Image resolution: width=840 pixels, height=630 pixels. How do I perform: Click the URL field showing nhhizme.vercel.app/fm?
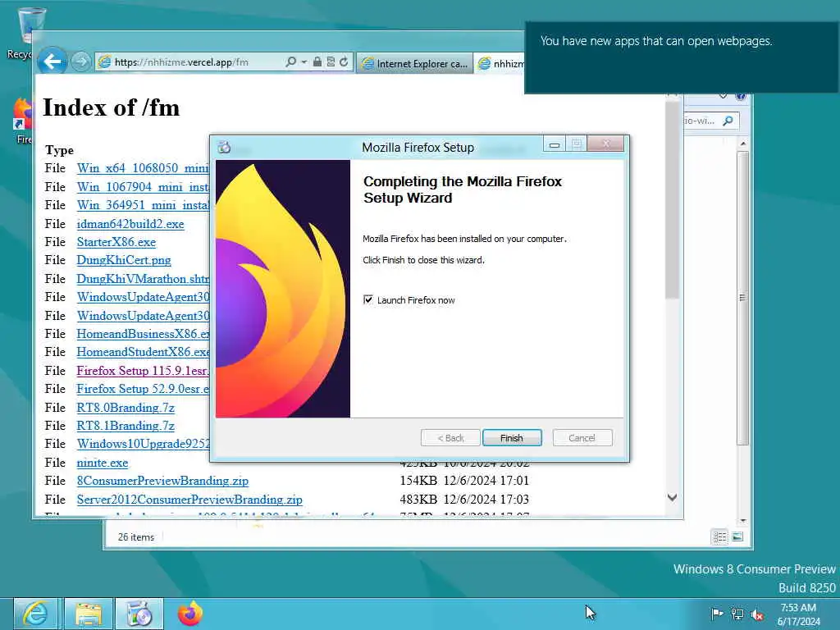(x=181, y=62)
